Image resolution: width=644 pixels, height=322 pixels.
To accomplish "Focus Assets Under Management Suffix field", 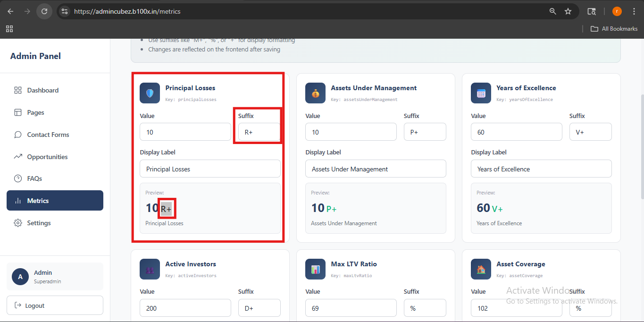I will [x=425, y=132].
